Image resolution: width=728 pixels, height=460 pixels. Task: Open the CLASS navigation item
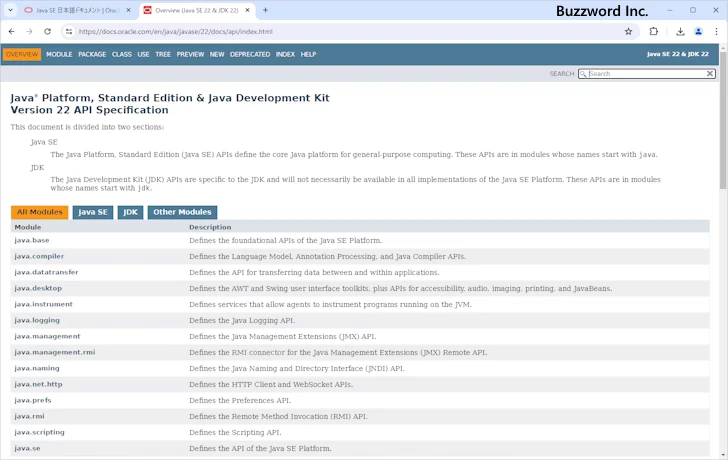pos(122,54)
